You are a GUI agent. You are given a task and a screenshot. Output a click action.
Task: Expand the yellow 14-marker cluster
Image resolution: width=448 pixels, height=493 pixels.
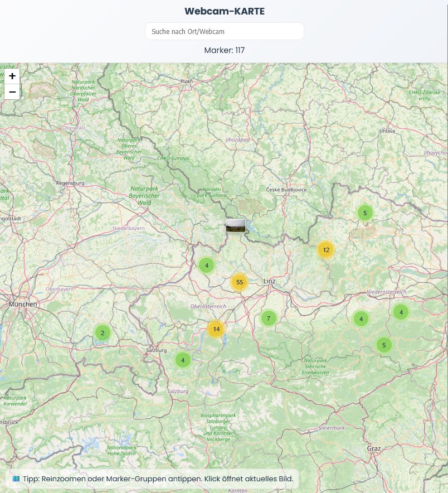point(216,329)
